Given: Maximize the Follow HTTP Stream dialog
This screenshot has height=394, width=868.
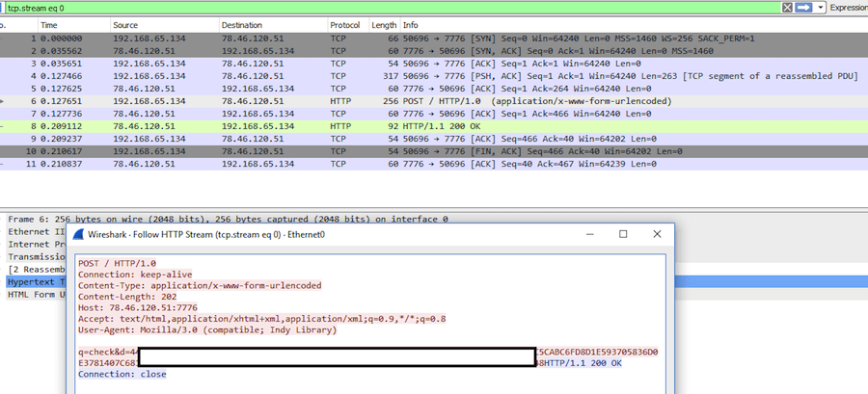Looking at the screenshot, I should (x=623, y=234).
